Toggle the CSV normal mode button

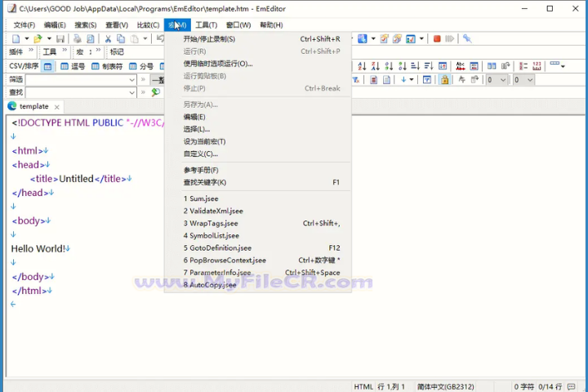pyautogui.click(x=47, y=67)
